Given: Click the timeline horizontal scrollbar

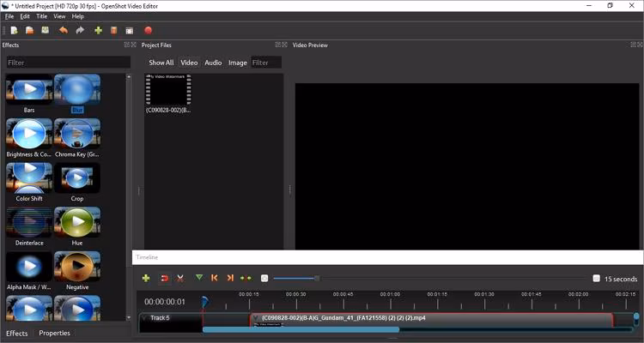Looking at the screenshot, I should (301, 329).
